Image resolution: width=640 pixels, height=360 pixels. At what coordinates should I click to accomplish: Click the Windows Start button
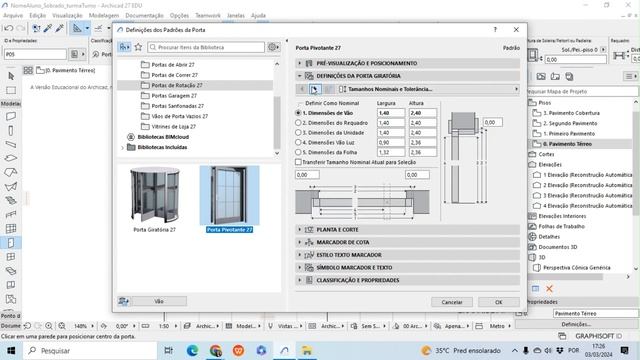11,351
